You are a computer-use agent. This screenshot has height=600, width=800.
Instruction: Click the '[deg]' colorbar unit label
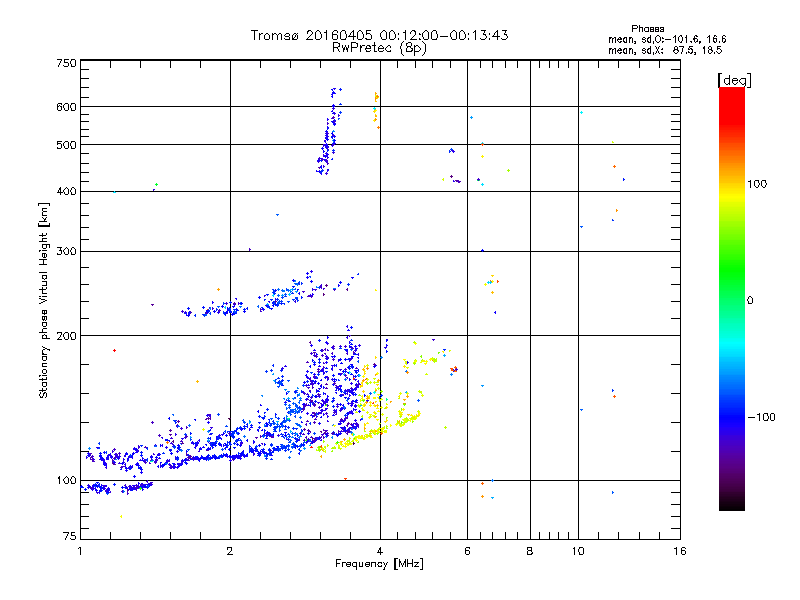coord(734,80)
